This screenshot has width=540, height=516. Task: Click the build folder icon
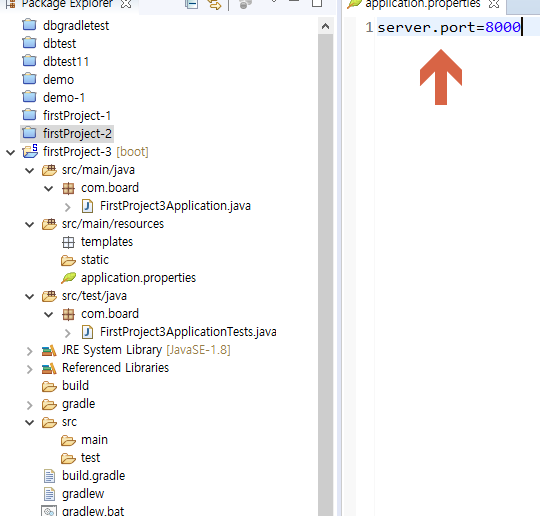pos(49,386)
